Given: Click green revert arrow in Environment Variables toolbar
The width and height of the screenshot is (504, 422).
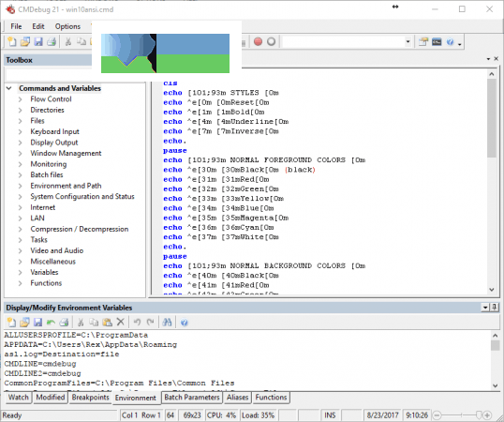Looking at the screenshot, I should coord(51,322).
